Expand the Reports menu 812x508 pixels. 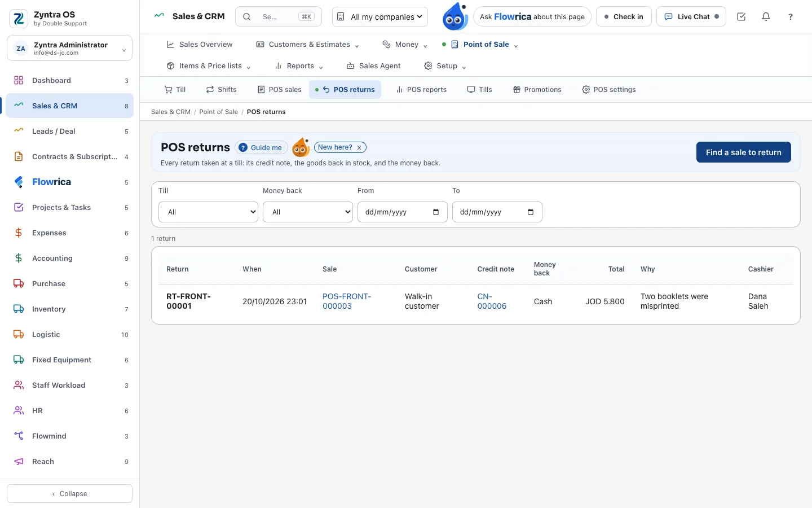299,66
